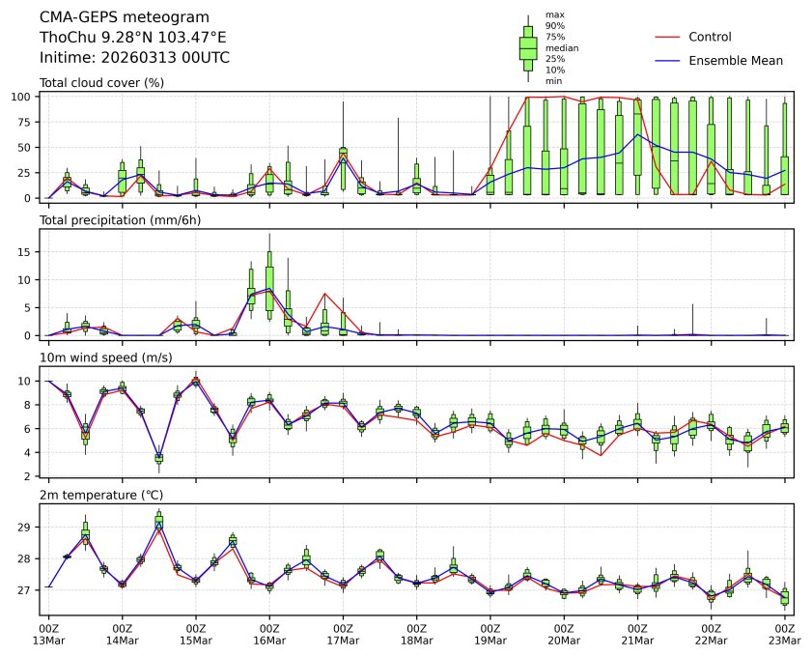
Task: Click the 00Z 16Mar x-axis tick label
Action: click(269, 634)
